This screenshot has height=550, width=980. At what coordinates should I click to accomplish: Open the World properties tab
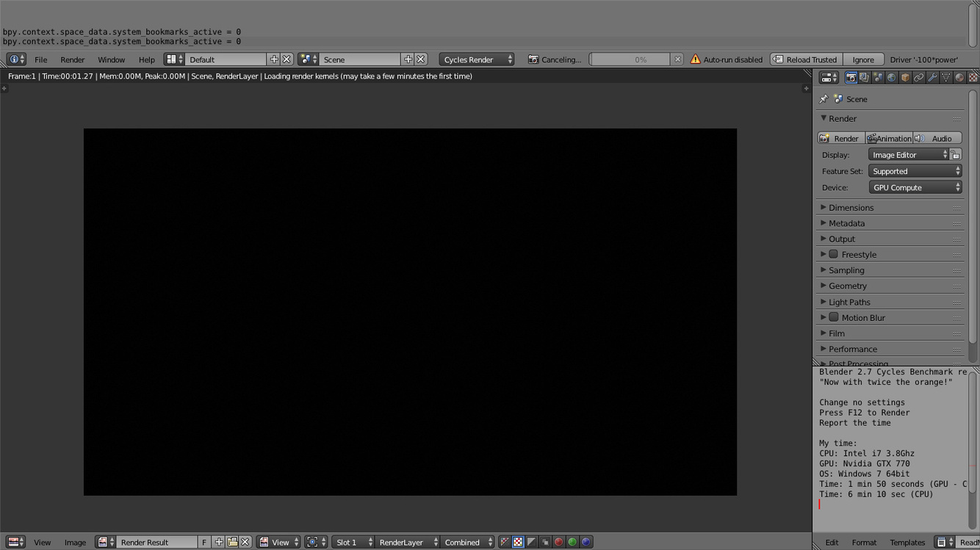(891, 77)
